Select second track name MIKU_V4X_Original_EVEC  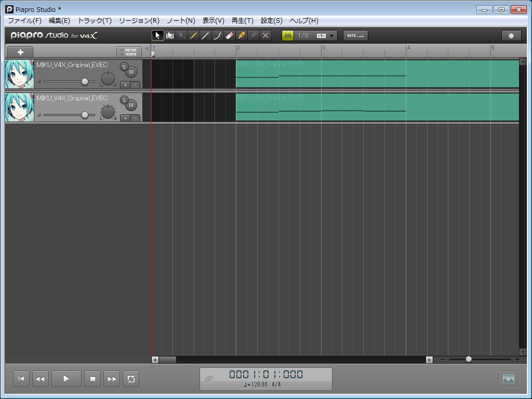point(72,98)
